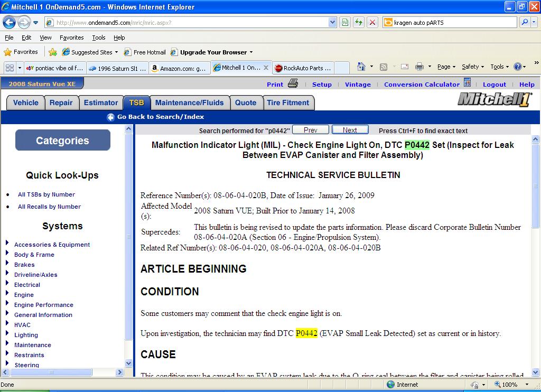
Task: Click the Next search result button
Action: 350,130
